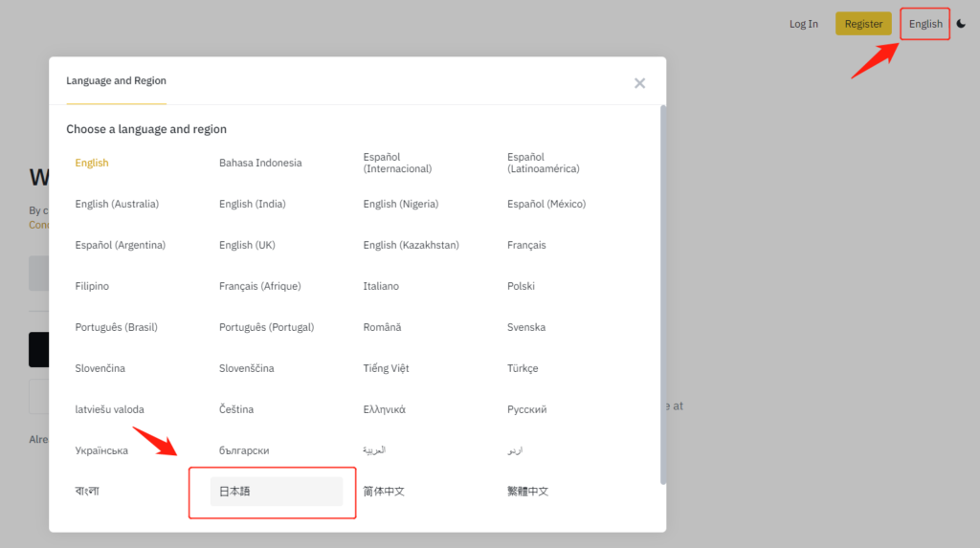
Task: Close the Language and Region dialog
Action: [639, 83]
